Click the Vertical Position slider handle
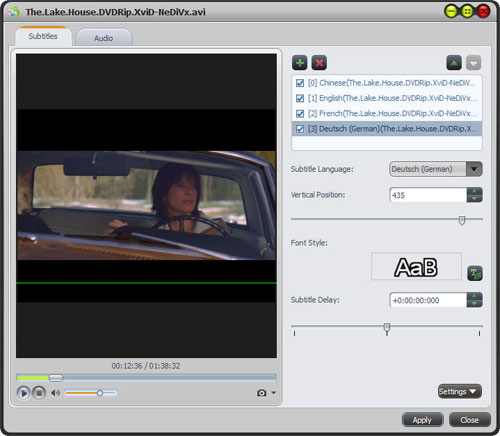 point(462,220)
